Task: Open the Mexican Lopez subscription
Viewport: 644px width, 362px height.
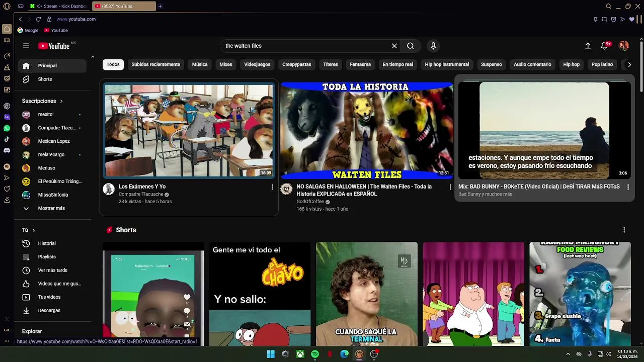Action: pos(52,141)
